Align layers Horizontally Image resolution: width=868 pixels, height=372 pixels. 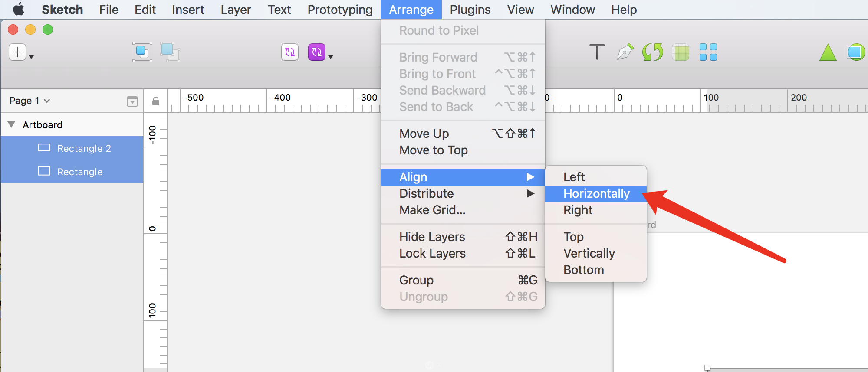coord(595,193)
